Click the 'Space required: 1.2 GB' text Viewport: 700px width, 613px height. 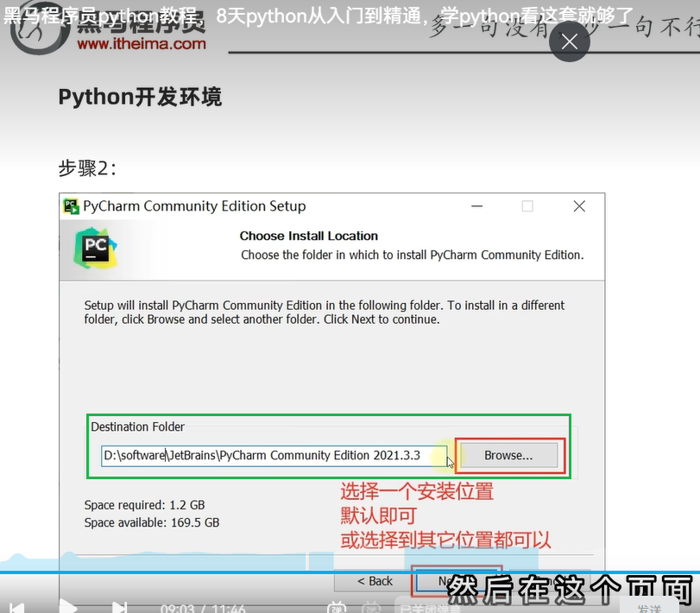click(144, 505)
